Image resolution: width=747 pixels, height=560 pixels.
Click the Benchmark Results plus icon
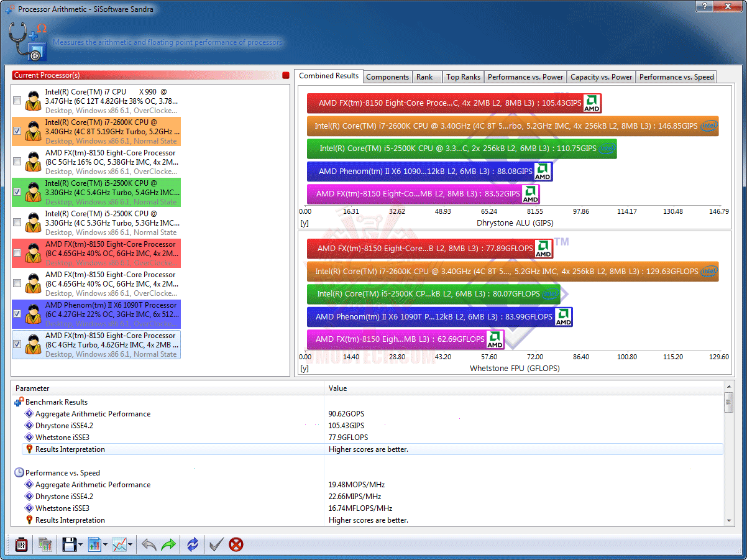tap(19, 402)
